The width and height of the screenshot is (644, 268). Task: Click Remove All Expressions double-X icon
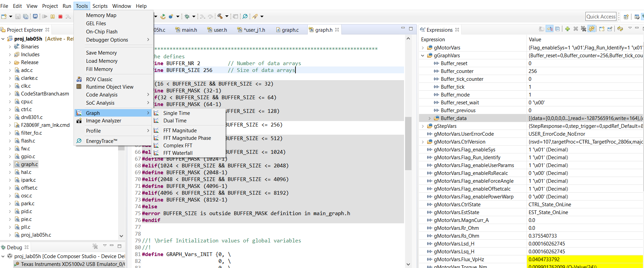pyautogui.click(x=583, y=29)
